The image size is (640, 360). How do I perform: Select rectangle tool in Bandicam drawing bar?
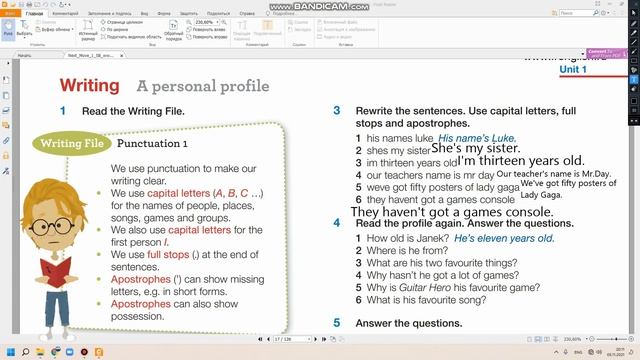pyautogui.click(x=633, y=61)
